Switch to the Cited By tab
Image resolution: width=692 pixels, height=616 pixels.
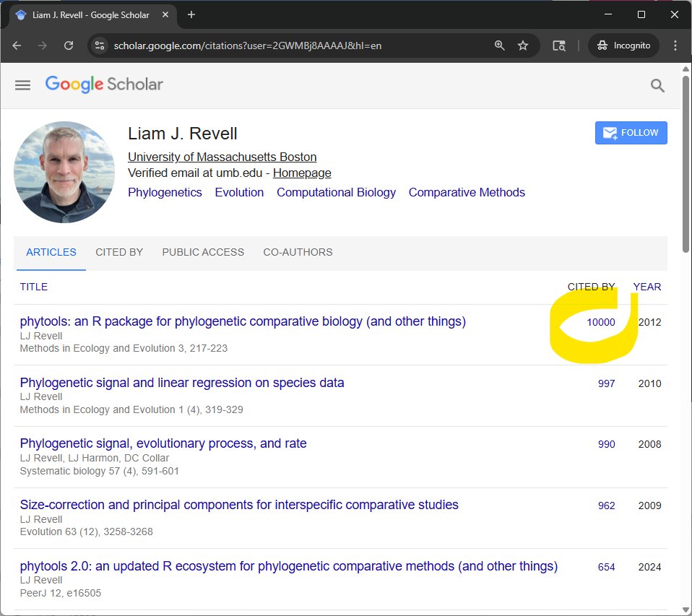pos(119,252)
